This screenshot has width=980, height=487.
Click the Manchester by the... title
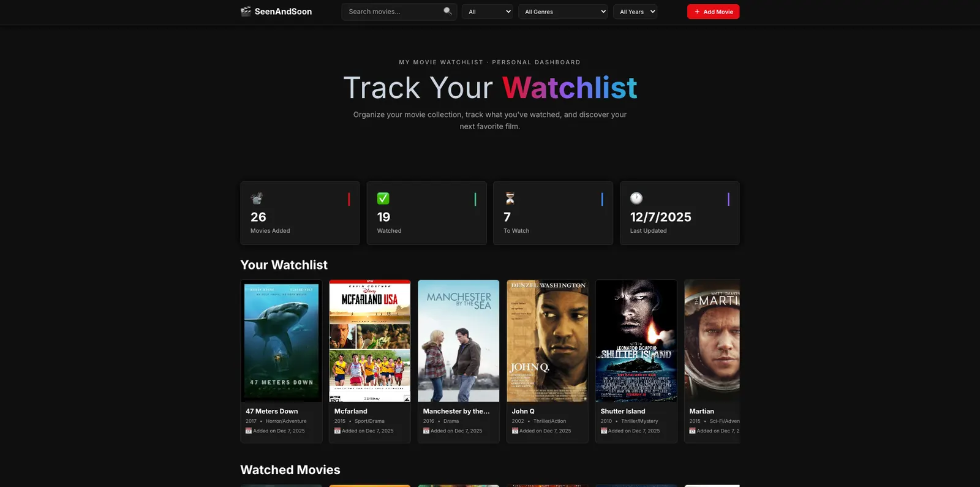(456, 411)
